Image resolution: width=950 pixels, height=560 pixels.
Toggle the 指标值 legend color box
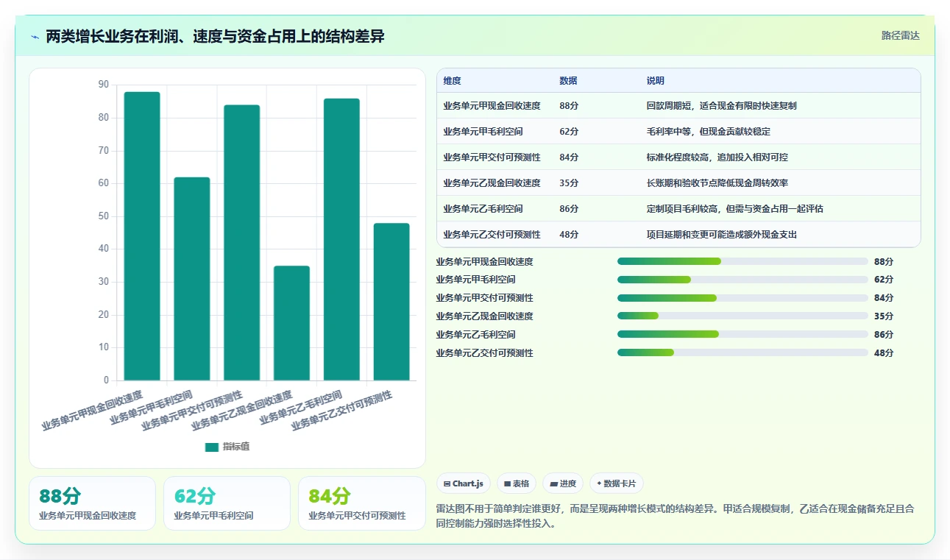tap(212, 447)
